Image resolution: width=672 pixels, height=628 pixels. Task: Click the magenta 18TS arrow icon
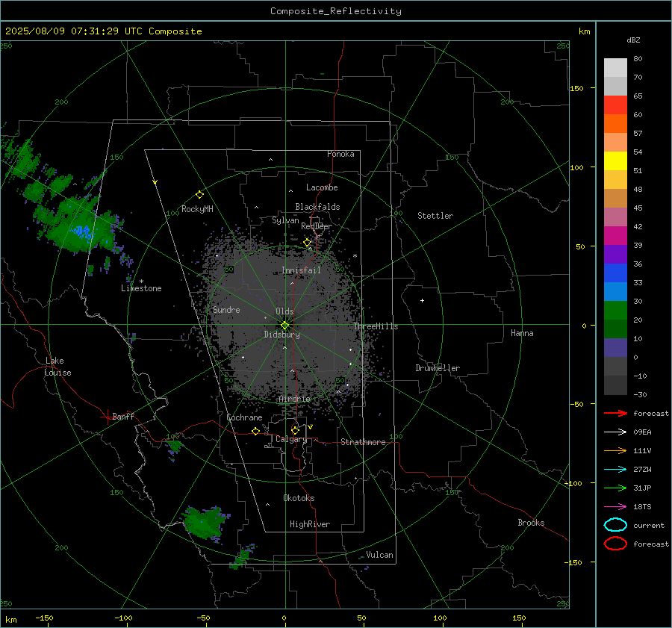(x=615, y=507)
